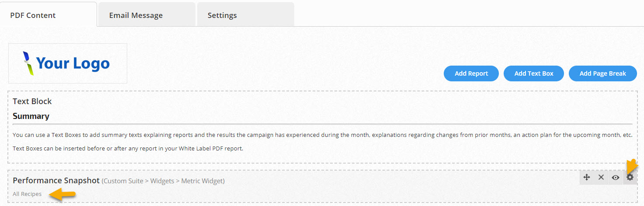This screenshot has width=644, height=206.
Task: Click the paragraph starting 'You can use a Text Boxes'
Action: pyautogui.click(x=322, y=135)
